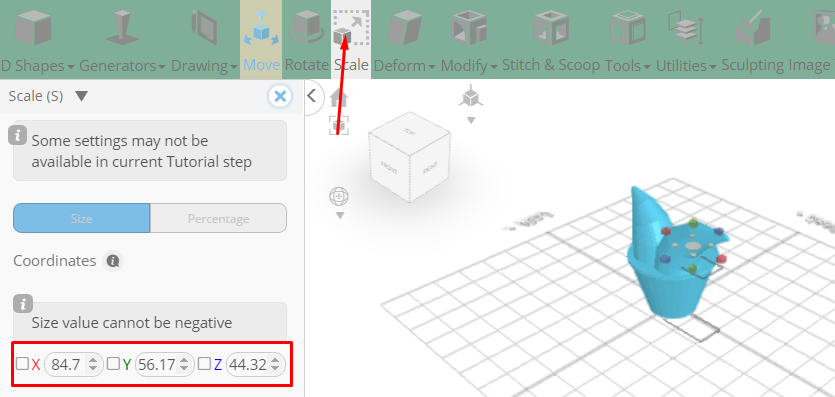
Task: Collapse the side panel with left chevron
Action: pos(312,96)
